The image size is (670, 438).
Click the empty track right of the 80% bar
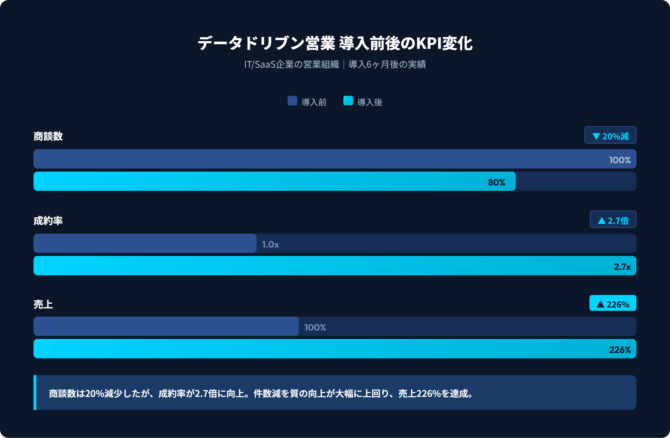coord(575,182)
